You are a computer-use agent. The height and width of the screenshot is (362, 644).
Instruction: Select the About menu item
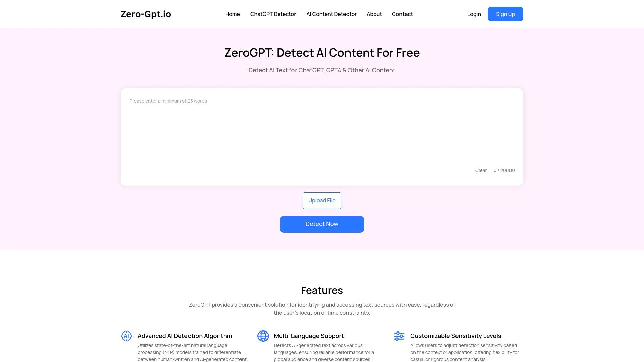374,14
